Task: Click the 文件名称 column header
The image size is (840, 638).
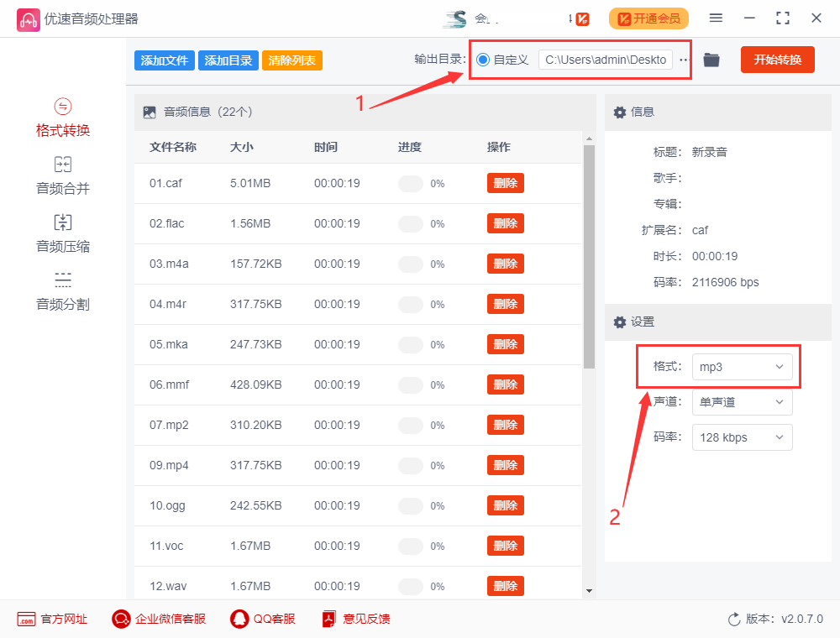Action: (172, 147)
